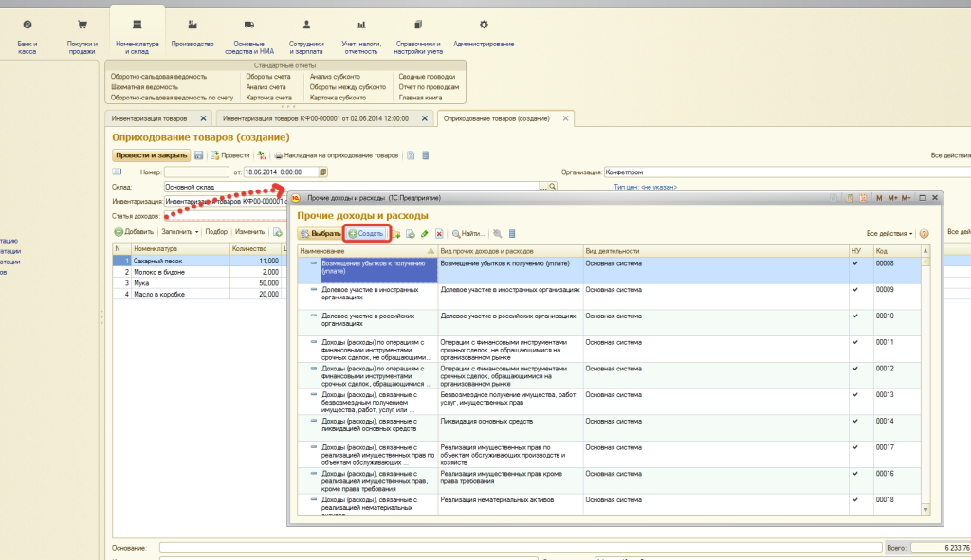This screenshot has width=971, height=560.
Task: Click НУ checkmark for code 00010
Action: tap(855, 316)
